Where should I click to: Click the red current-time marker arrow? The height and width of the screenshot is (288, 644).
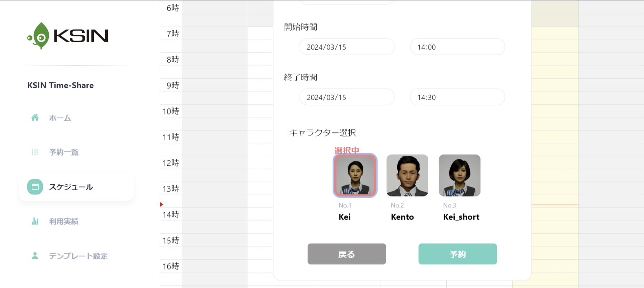click(x=161, y=204)
